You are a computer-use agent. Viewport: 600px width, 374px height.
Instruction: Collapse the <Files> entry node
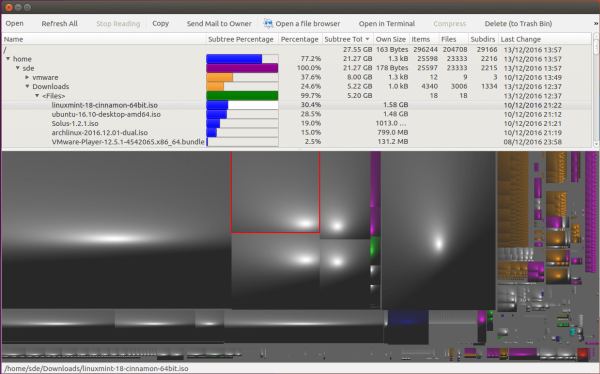point(37,95)
